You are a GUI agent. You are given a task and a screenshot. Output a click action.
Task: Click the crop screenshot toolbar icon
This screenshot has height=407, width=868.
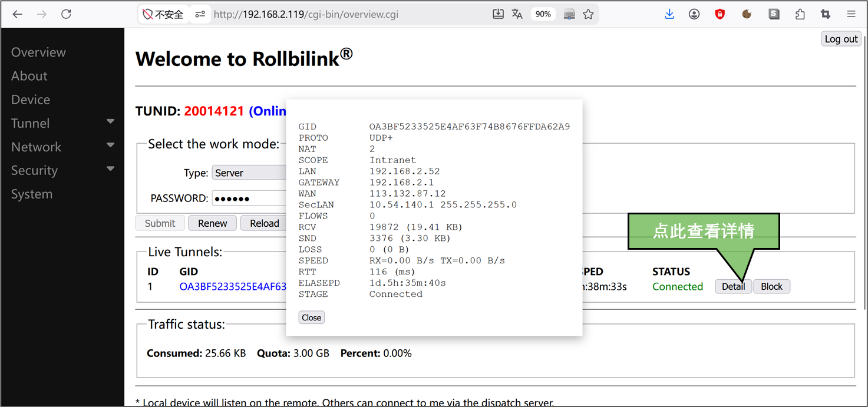pyautogui.click(x=826, y=14)
